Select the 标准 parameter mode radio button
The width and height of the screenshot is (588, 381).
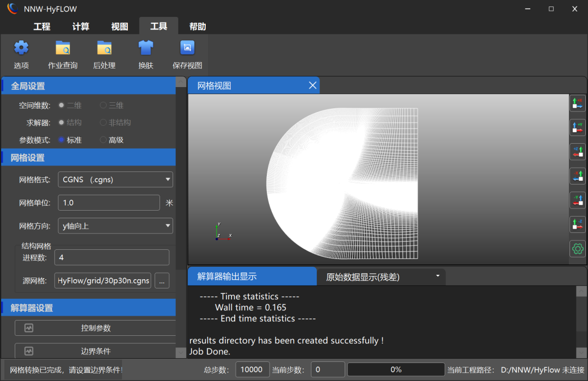click(62, 140)
